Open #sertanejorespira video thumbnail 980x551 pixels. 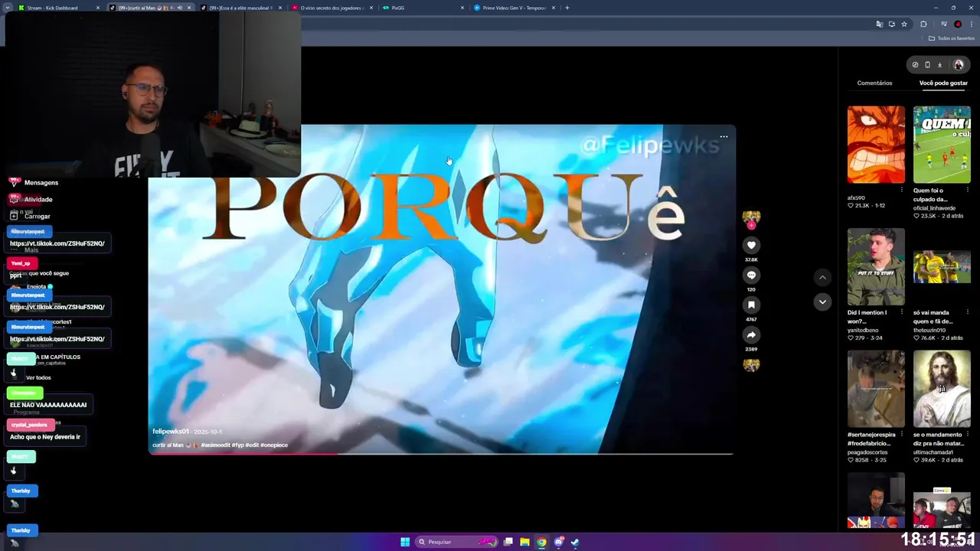pyautogui.click(x=876, y=390)
